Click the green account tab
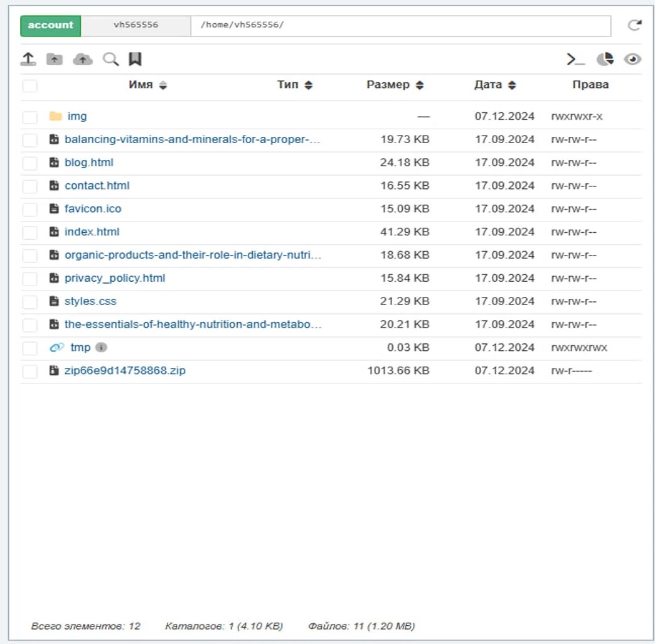Screen dimensions: 655x644 [x=51, y=25]
